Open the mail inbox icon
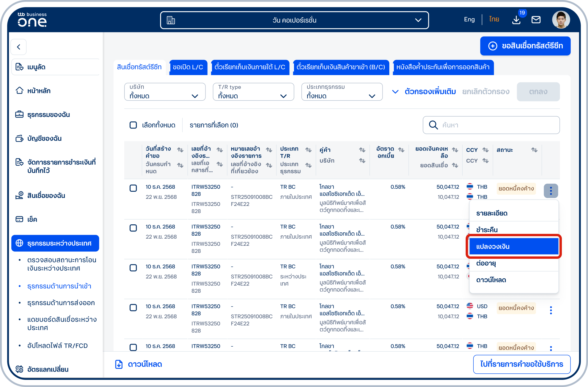 pos(536,20)
